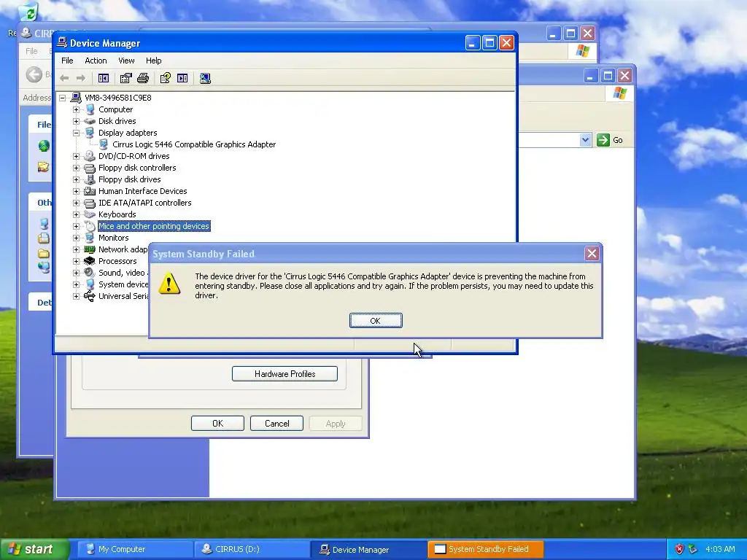747x560 pixels.
Task: Click the Network adapters card icon
Action: coord(90,249)
